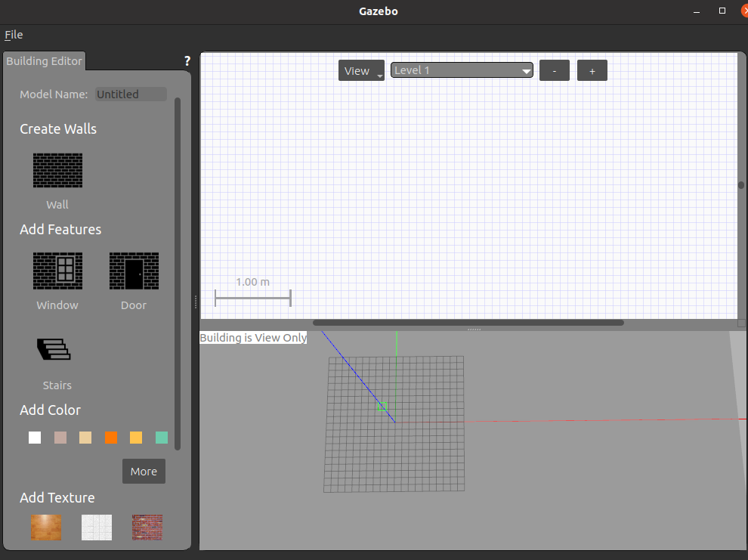Click the splitter handle between 2D and 3D views
Screen dimensions: 748x560
tap(474, 330)
